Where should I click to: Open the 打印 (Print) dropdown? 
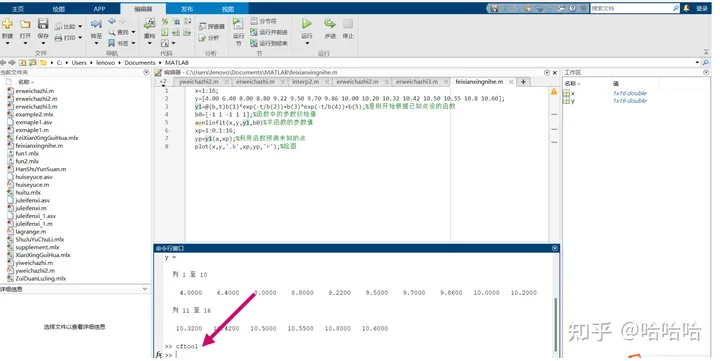pos(80,38)
